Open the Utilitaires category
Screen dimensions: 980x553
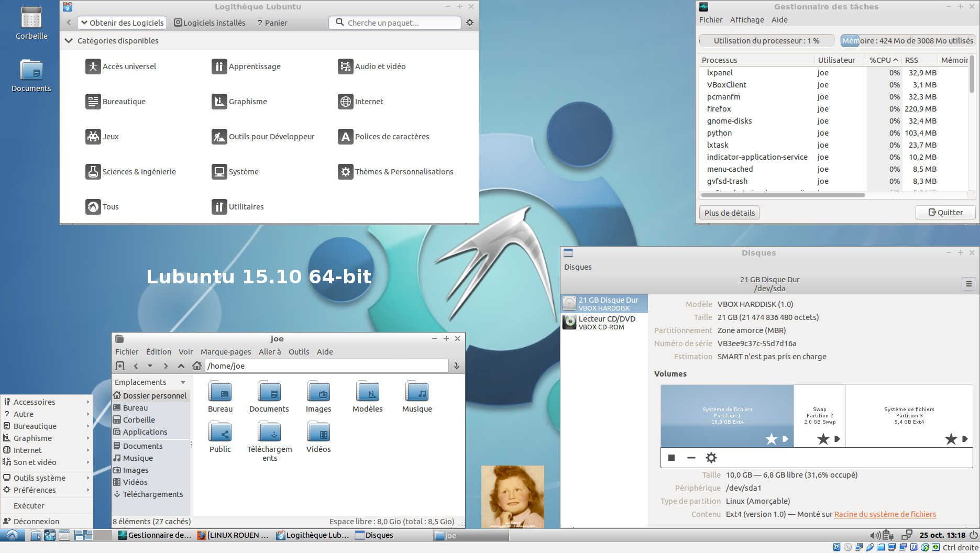click(x=238, y=207)
